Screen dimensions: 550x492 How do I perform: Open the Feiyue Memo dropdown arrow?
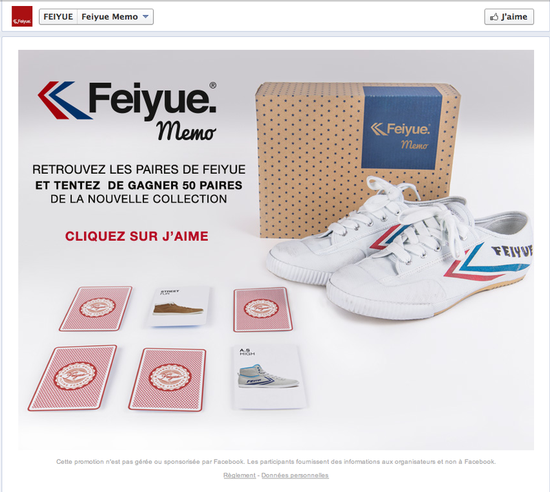(x=146, y=16)
